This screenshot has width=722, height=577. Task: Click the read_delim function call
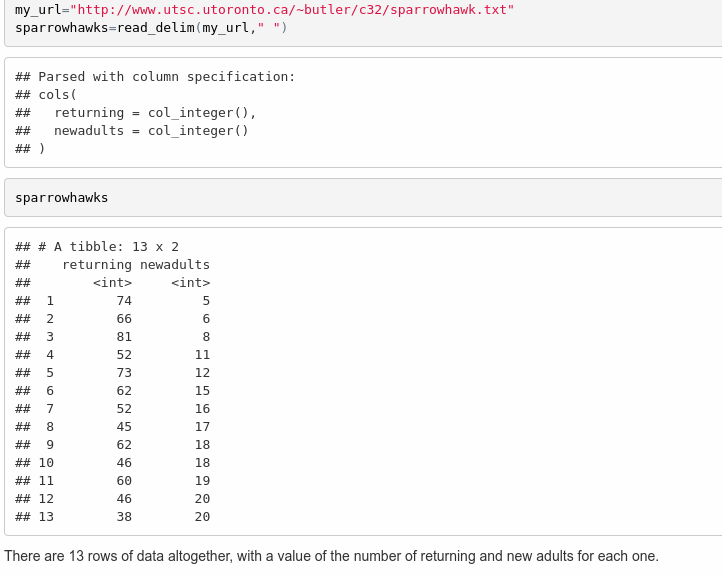[159, 27]
